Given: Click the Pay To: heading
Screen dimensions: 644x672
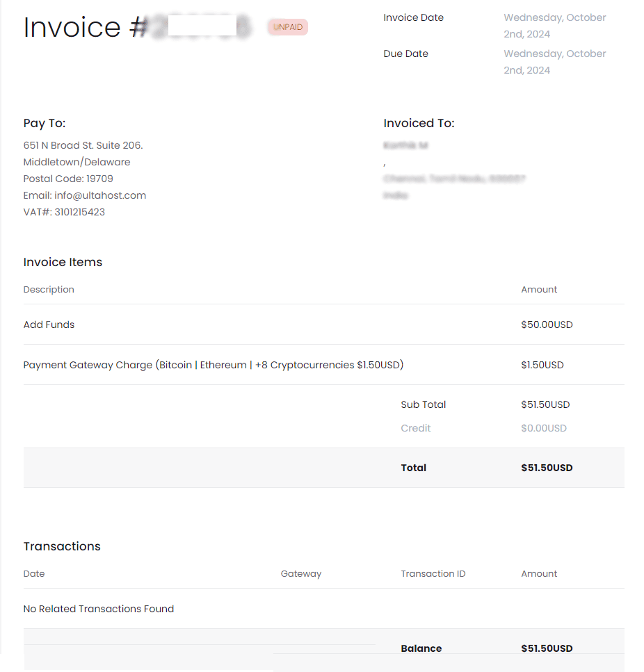Looking at the screenshot, I should point(45,123).
